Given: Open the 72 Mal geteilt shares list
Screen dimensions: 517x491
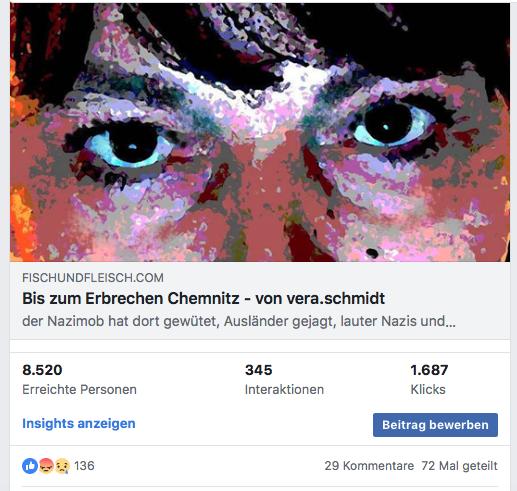Looking at the screenshot, I should pos(459,466).
